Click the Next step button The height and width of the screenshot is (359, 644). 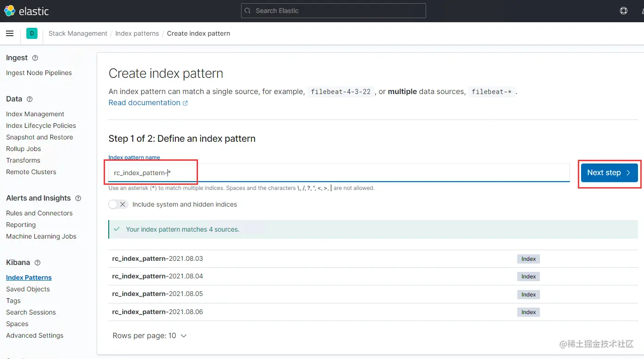click(609, 173)
